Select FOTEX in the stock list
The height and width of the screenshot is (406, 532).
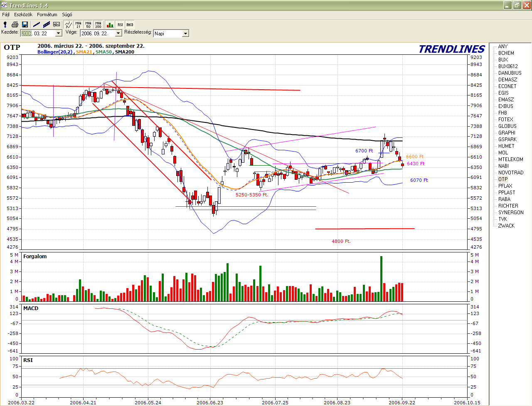click(x=505, y=120)
